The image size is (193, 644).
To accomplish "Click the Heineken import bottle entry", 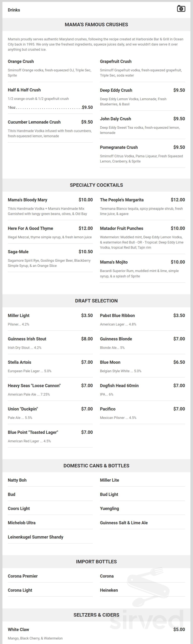I will (109, 590).
